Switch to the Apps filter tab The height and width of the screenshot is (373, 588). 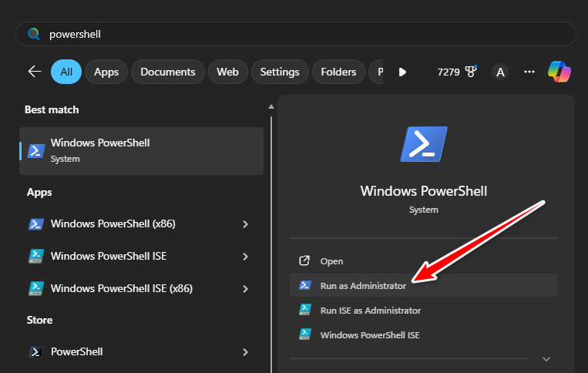click(x=106, y=72)
